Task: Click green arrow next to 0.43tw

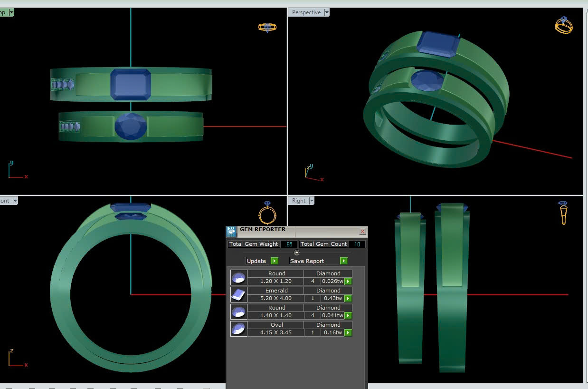Action: pos(348,299)
